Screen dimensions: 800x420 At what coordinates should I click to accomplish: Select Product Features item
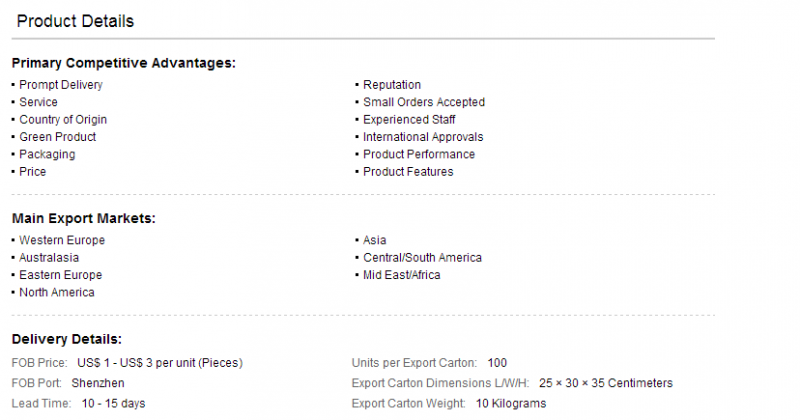click(x=408, y=171)
